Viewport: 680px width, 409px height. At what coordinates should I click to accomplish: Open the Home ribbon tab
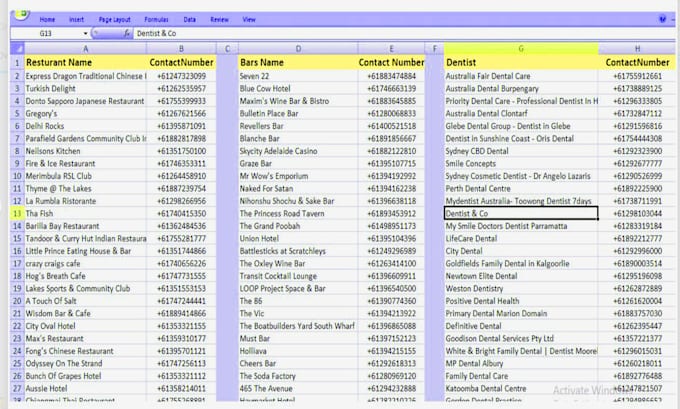pyautogui.click(x=47, y=20)
